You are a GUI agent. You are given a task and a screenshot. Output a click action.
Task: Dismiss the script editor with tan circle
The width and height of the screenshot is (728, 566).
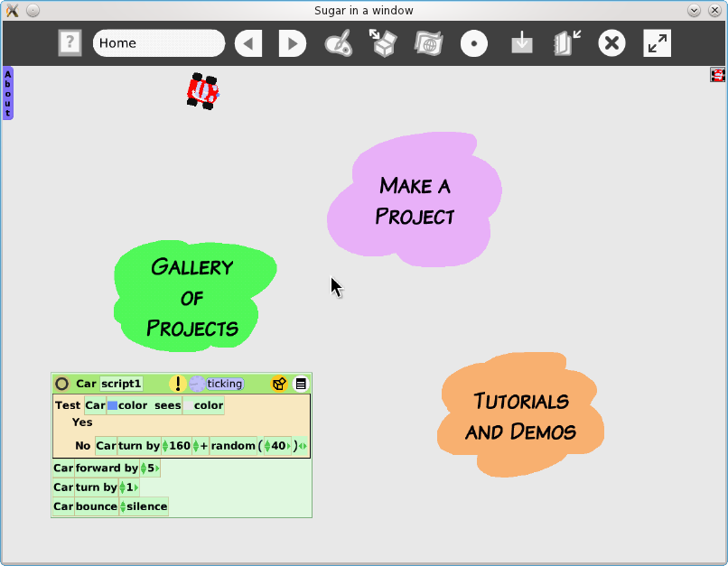(61, 384)
